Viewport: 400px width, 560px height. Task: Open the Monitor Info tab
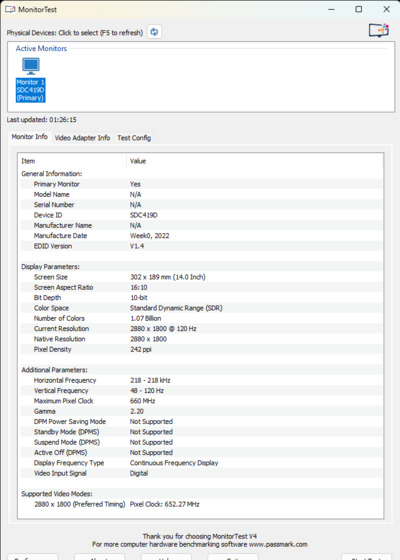[x=30, y=137]
